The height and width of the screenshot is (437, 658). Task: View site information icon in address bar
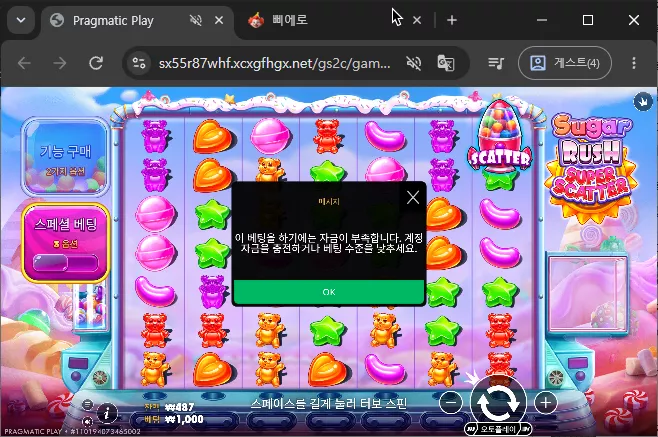coord(139,63)
